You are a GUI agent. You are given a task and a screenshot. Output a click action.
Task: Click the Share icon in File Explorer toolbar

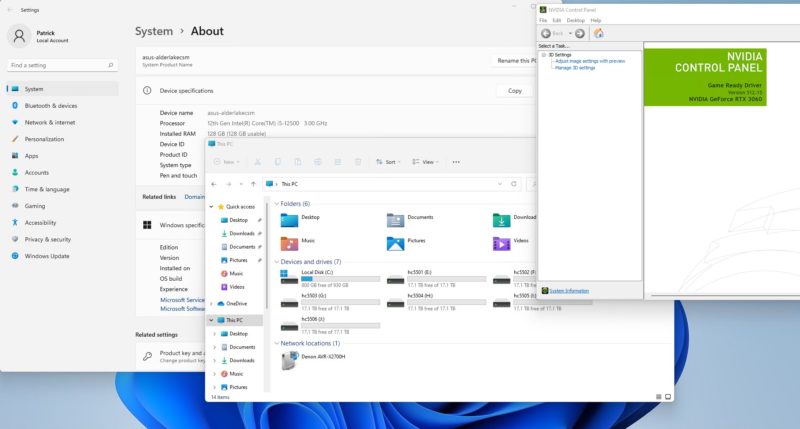coord(338,162)
